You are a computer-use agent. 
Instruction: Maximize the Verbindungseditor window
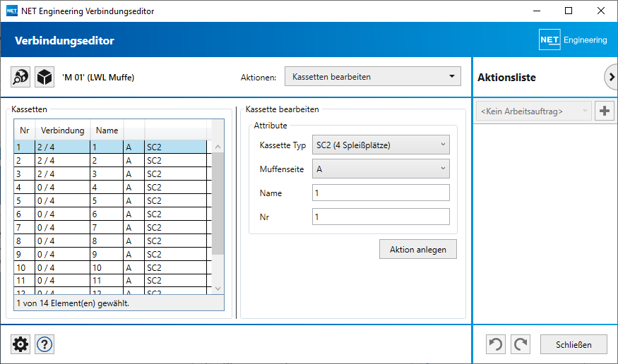click(x=569, y=11)
